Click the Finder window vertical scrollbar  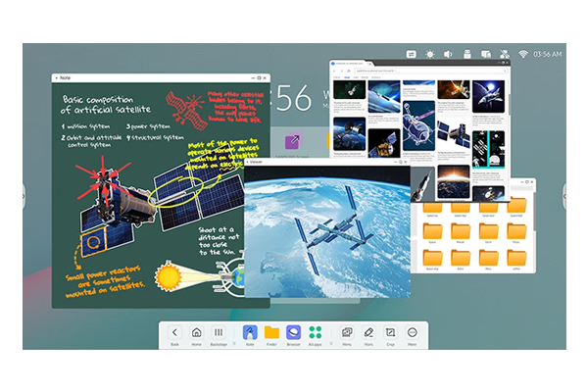coord(534,210)
